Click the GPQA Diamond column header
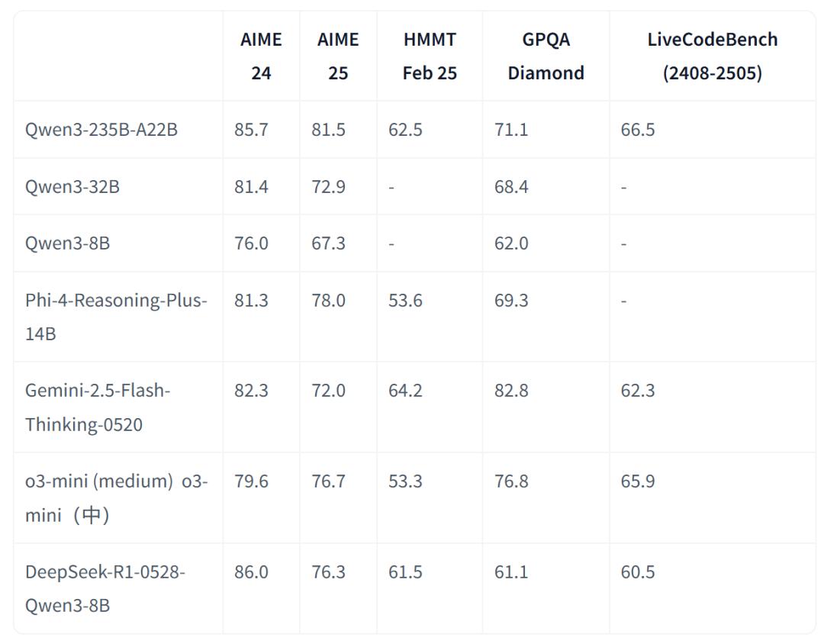Screen dimensions: 824x644 546,56
